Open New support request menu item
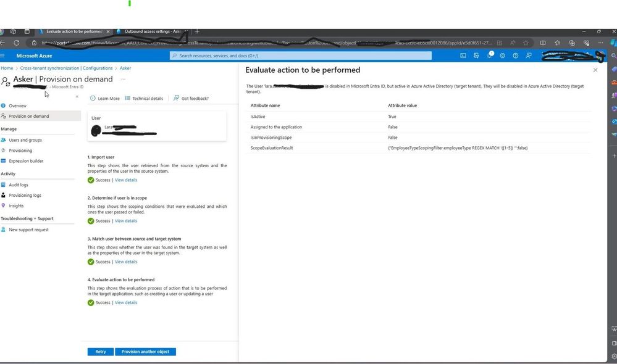The height and width of the screenshot is (364, 617). [29, 230]
